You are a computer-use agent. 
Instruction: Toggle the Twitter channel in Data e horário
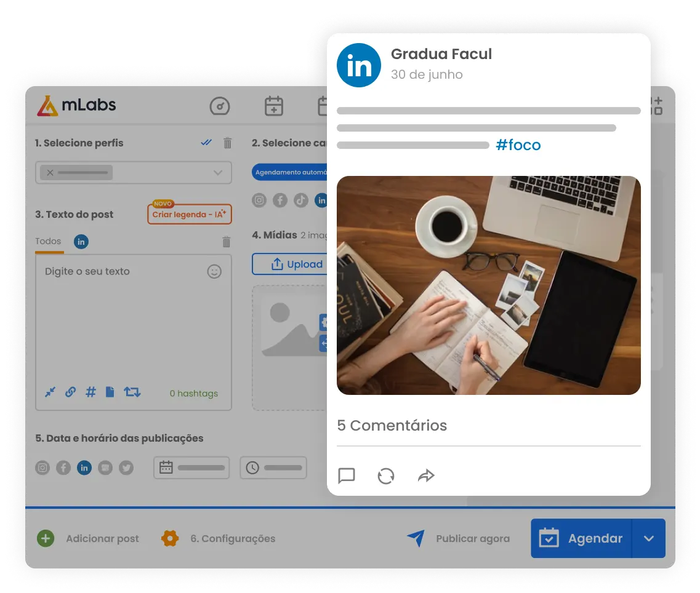pos(126,468)
